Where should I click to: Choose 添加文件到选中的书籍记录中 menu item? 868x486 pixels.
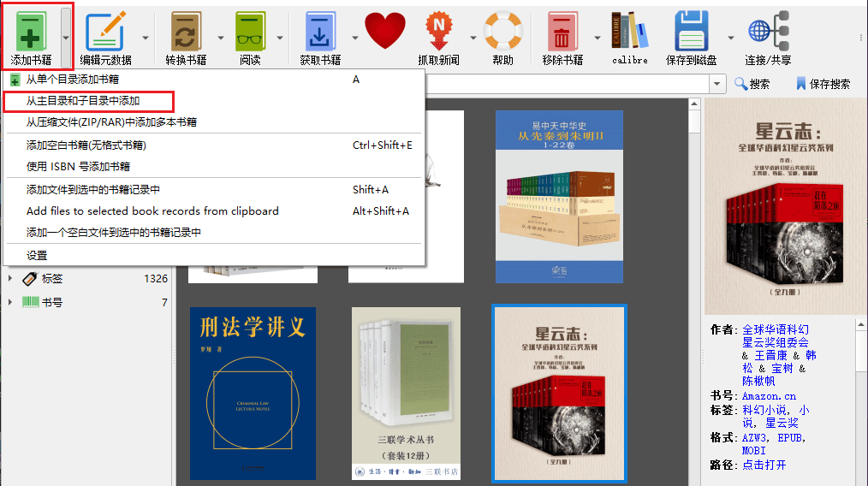pos(213,189)
